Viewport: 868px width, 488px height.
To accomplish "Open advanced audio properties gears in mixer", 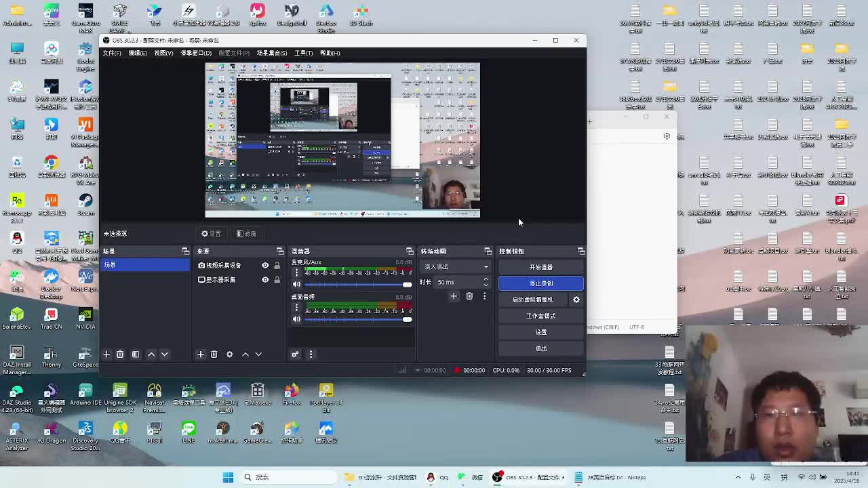I will [x=295, y=354].
